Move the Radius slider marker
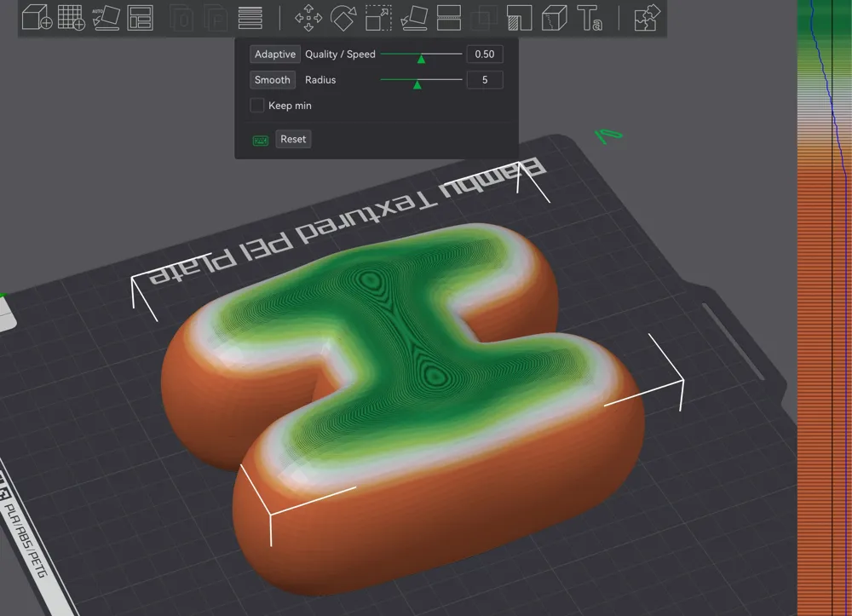 [x=418, y=83]
